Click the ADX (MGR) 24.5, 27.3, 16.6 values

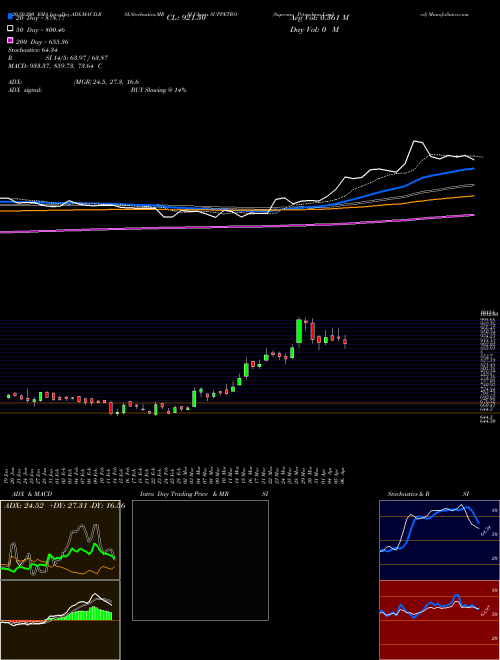pyautogui.click(x=106, y=82)
